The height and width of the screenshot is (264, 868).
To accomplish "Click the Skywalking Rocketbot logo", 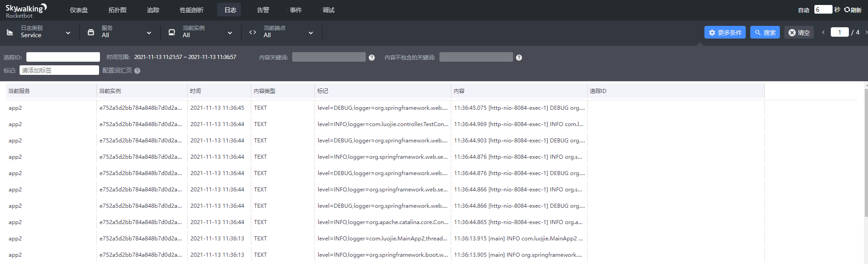I will 26,10.
